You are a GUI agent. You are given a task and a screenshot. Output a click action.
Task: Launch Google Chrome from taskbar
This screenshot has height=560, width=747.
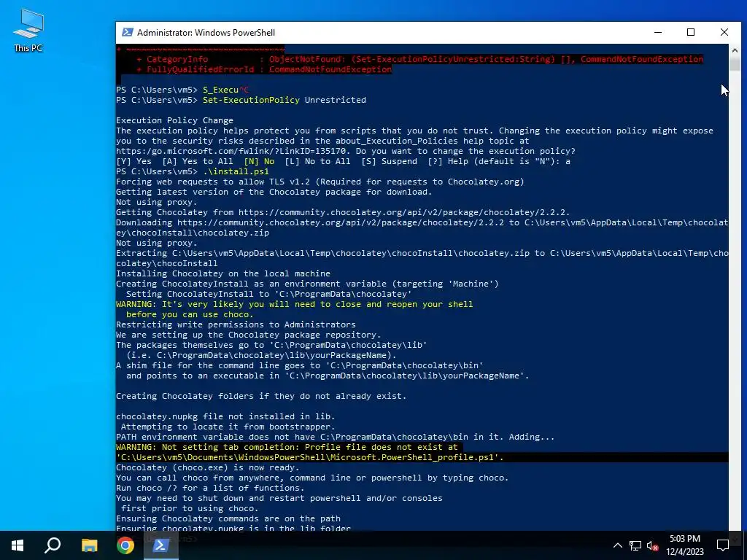[x=125, y=545]
